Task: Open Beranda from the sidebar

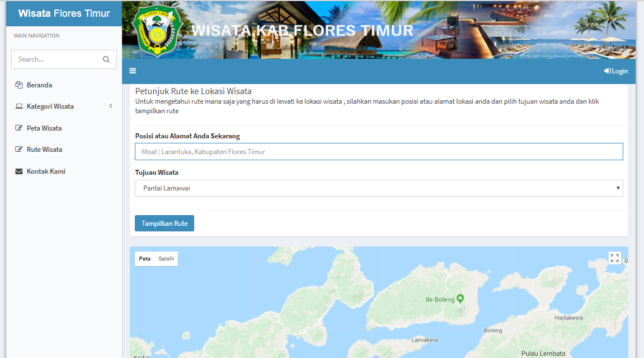Action: click(39, 85)
